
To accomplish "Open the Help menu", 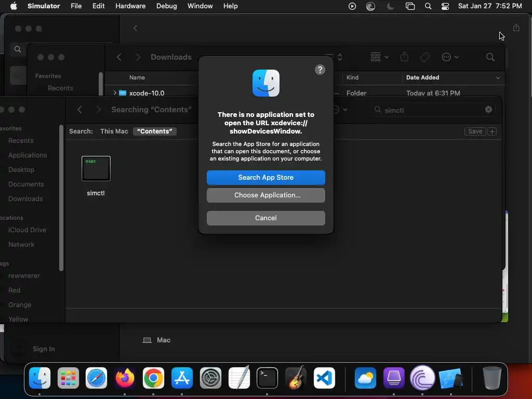I will click(230, 6).
